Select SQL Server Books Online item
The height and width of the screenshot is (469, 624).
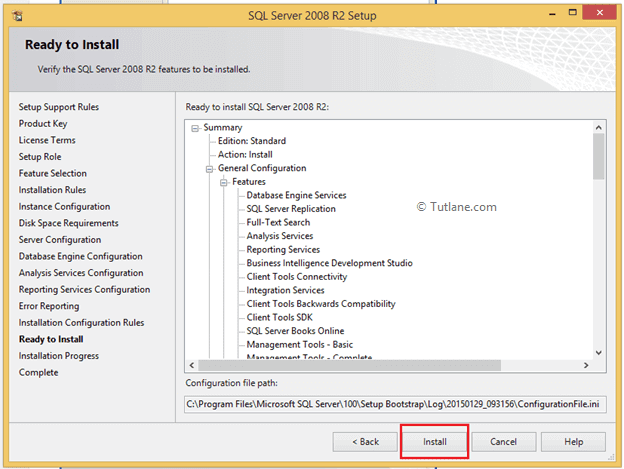295,331
